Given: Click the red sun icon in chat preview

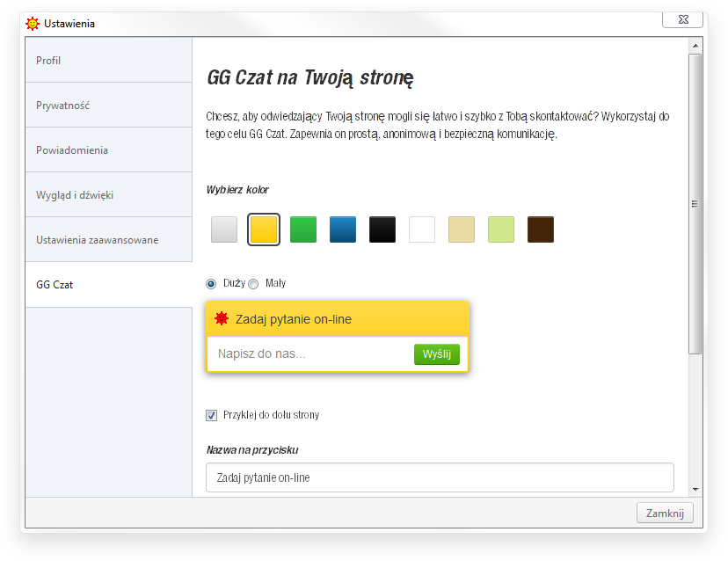Looking at the screenshot, I should [222, 318].
